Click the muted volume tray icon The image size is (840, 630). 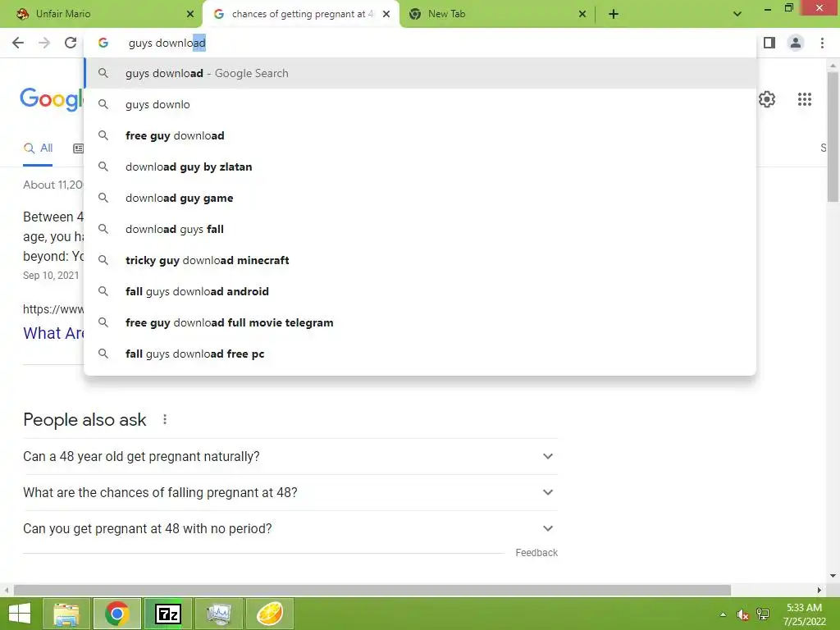click(742, 614)
